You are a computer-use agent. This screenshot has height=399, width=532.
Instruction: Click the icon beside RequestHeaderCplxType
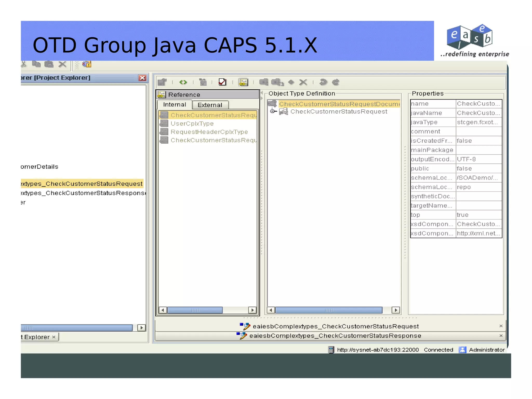pos(164,132)
